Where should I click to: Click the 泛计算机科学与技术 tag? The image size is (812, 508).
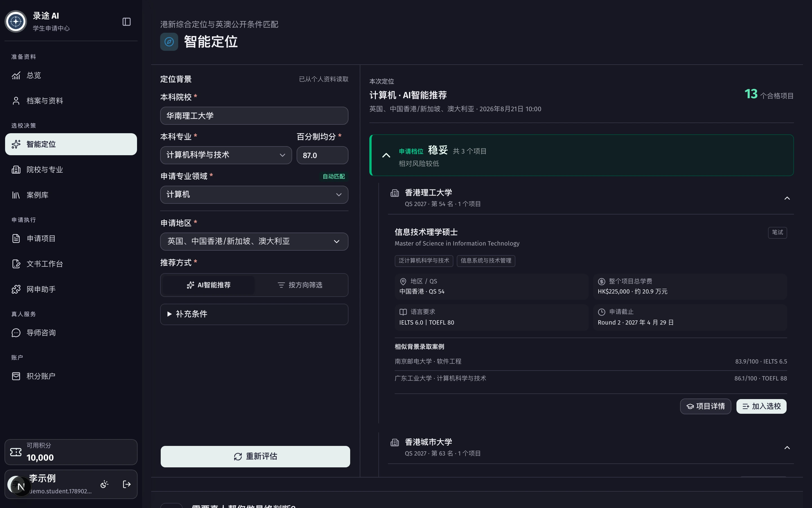point(424,261)
